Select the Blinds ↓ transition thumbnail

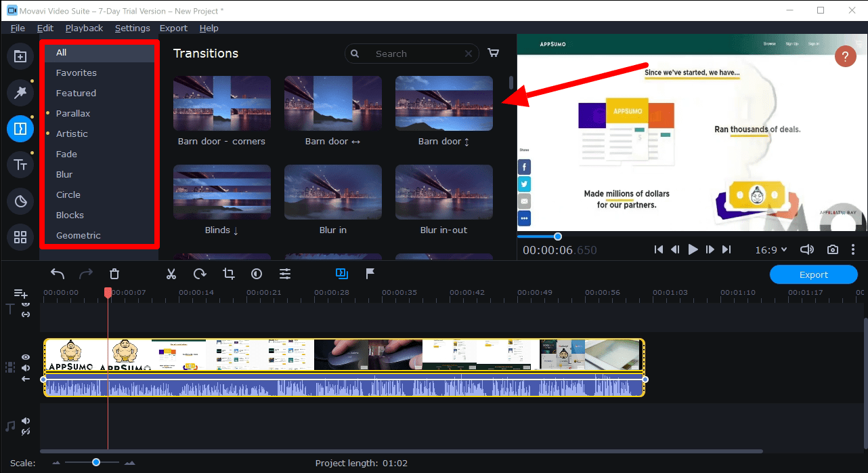[222, 192]
